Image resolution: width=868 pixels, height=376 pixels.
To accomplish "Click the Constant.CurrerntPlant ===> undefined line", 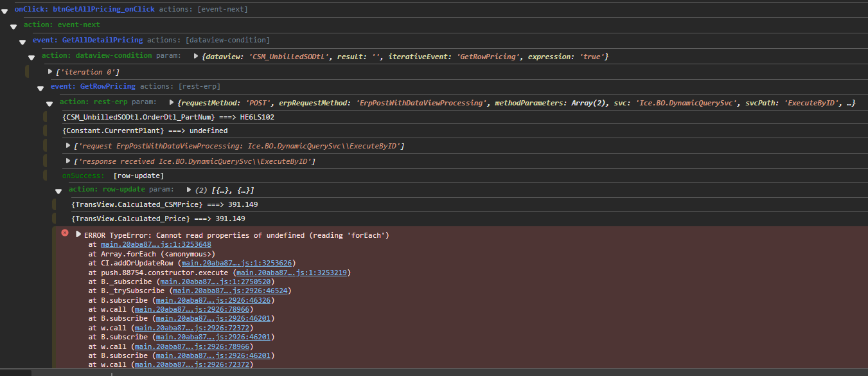I will point(145,130).
